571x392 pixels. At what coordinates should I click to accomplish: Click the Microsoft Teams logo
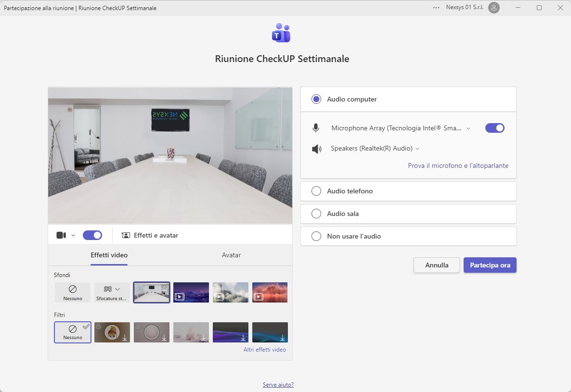(x=281, y=33)
